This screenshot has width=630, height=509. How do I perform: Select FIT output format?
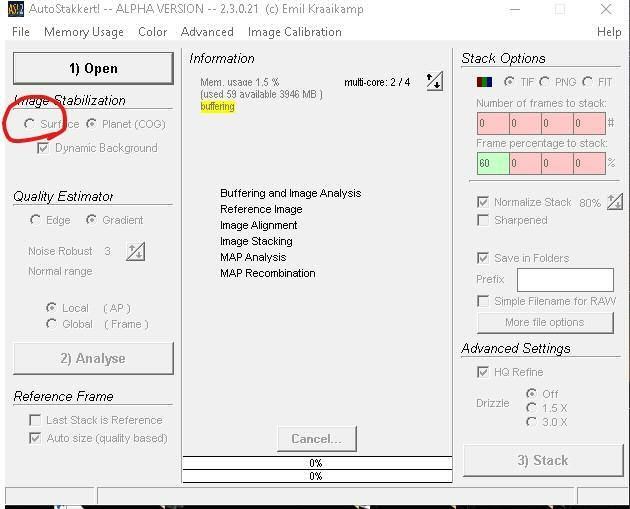coord(587,82)
